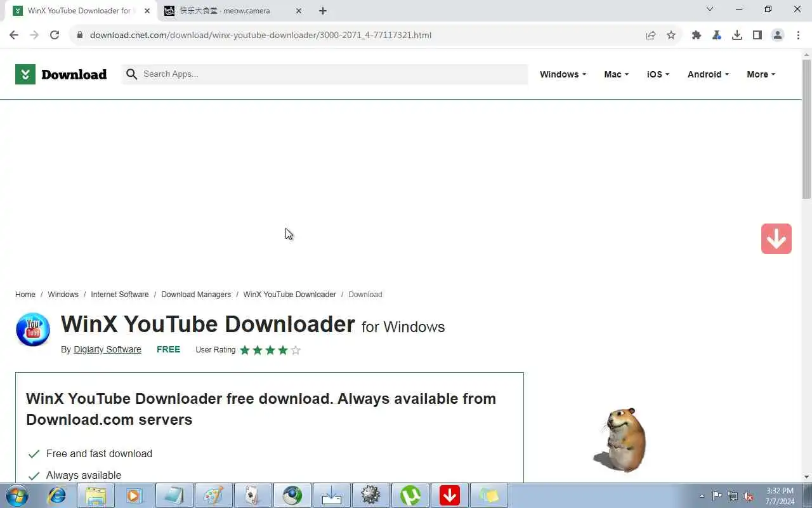Bookmark this page with the star icon
This screenshot has width=812, height=508.
[x=671, y=35]
